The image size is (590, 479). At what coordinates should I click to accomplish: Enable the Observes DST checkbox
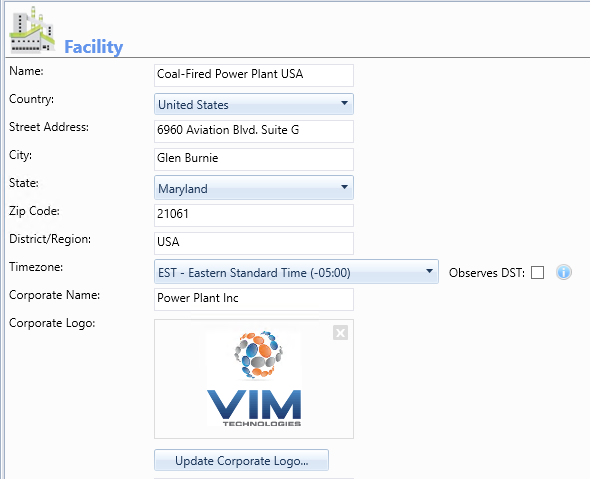click(537, 272)
